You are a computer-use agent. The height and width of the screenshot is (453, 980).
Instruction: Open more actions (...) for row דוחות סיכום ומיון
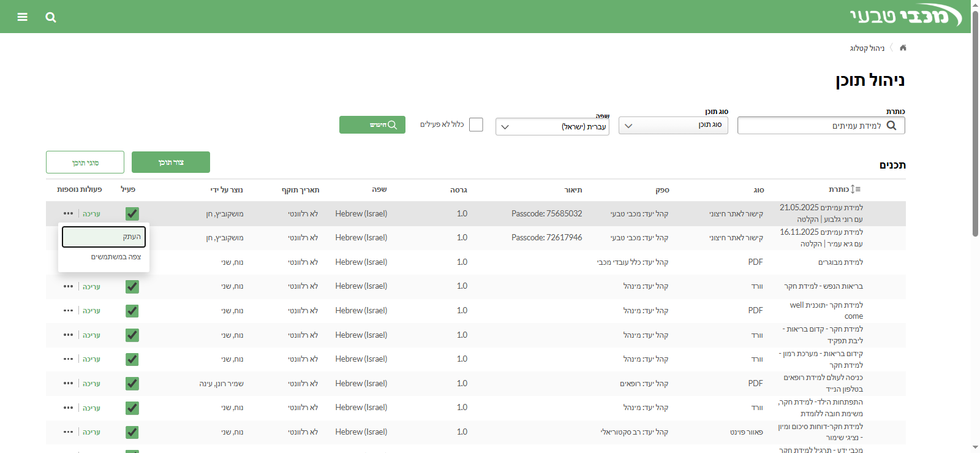click(68, 432)
